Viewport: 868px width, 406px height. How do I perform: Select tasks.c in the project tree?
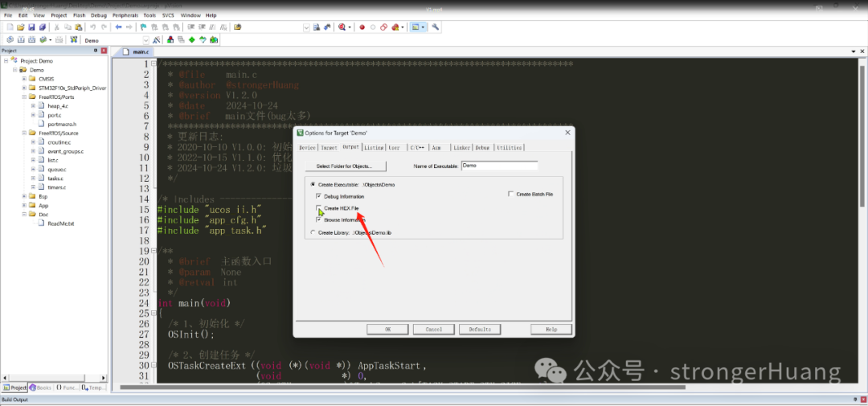click(x=55, y=178)
